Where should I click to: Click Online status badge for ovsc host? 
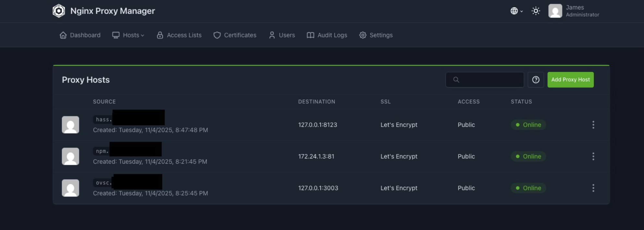pyautogui.click(x=528, y=188)
